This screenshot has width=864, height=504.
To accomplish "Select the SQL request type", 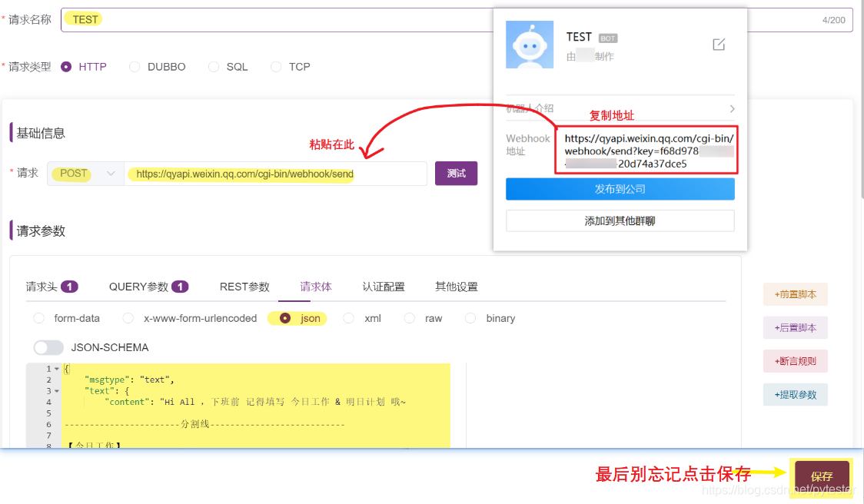I will (x=214, y=67).
